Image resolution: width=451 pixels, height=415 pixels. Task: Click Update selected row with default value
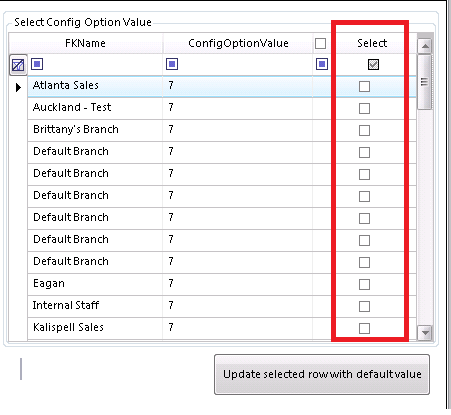[322, 374]
